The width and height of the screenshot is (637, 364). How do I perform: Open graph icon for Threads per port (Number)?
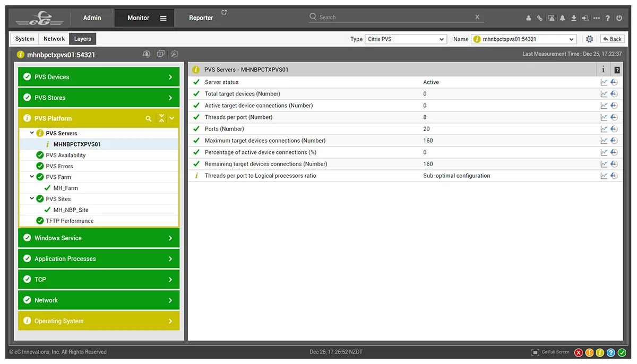[604, 117]
